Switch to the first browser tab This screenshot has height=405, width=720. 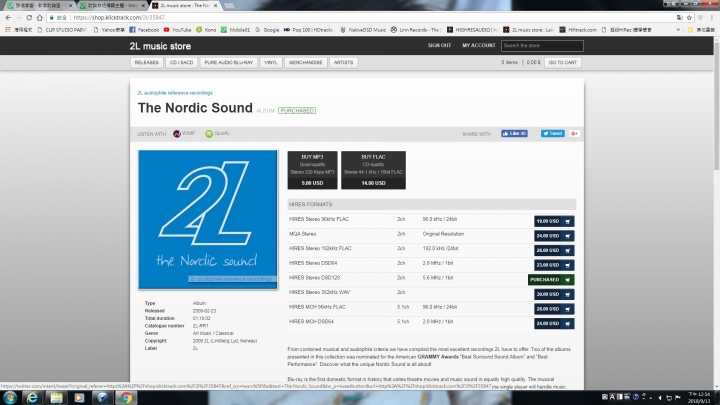[x=39, y=6]
